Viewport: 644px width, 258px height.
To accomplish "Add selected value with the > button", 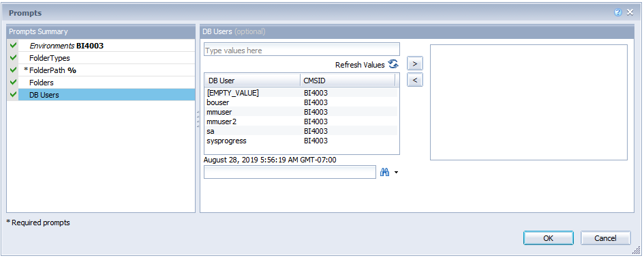I will 415,63.
